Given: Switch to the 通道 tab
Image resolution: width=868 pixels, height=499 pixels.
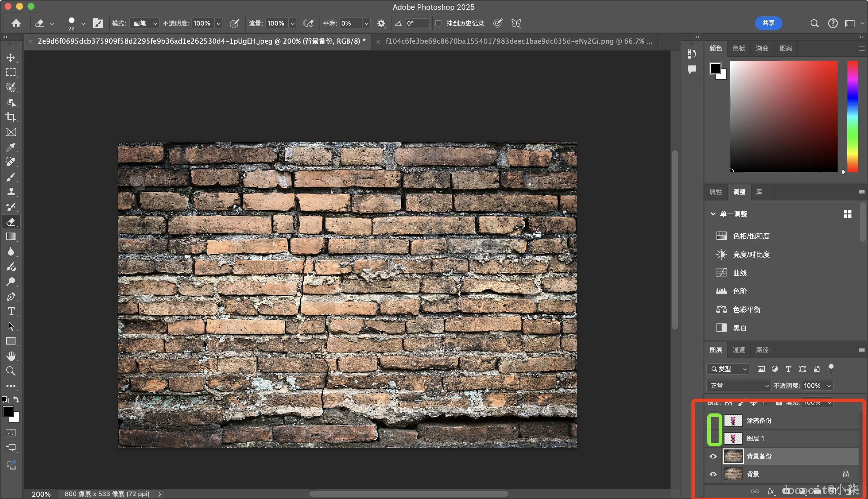Looking at the screenshot, I should coord(739,350).
